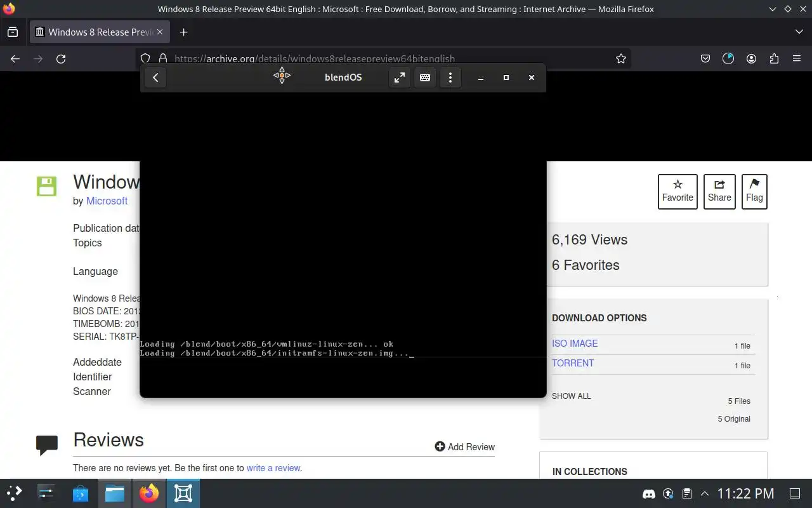Click the Add Review link
The width and height of the screenshot is (812, 508).
click(464, 447)
